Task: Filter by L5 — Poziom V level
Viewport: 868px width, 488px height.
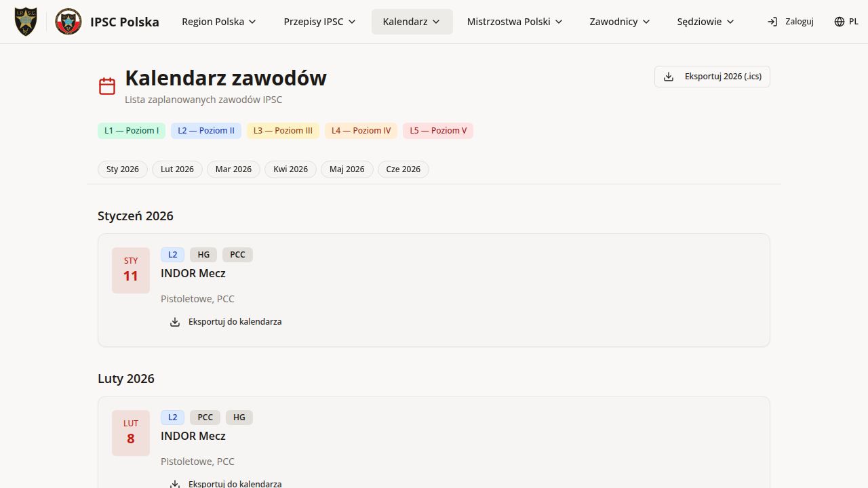Action: pos(438,131)
